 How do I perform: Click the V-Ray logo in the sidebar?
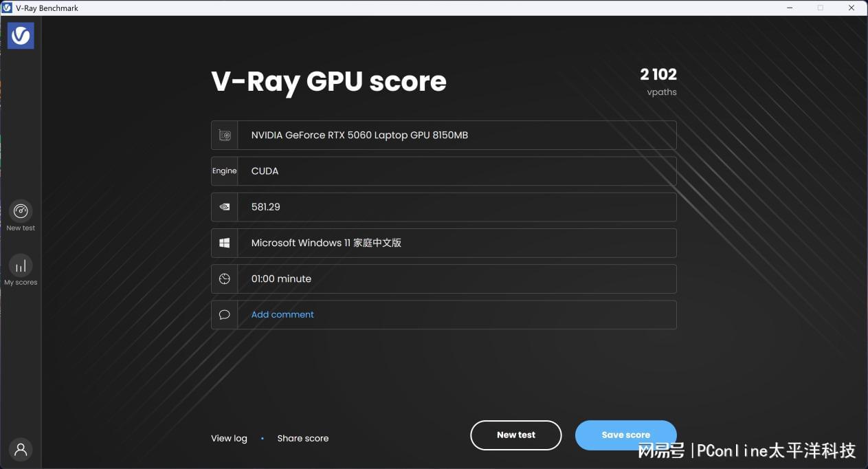pyautogui.click(x=21, y=36)
